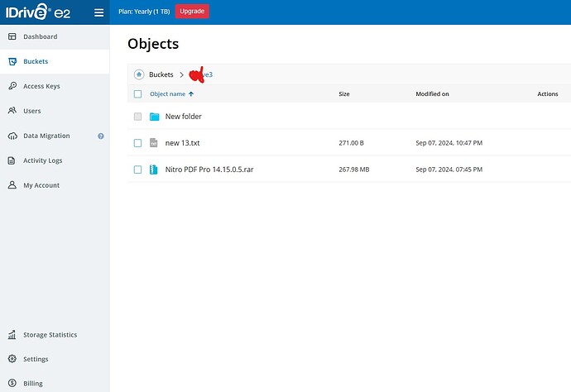571x392 pixels.
Task: Click the Data Migration help icon
Action: point(101,136)
